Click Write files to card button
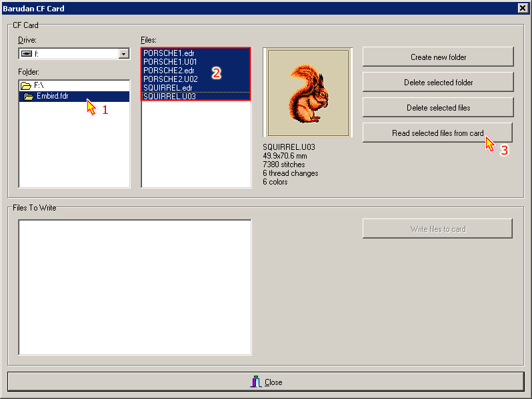 [438, 229]
